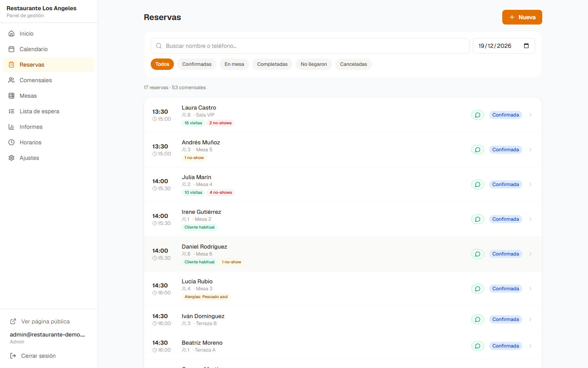The height and width of the screenshot is (368, 588).
Task: Click the Informes chart icon
Action: coord(11,127)
